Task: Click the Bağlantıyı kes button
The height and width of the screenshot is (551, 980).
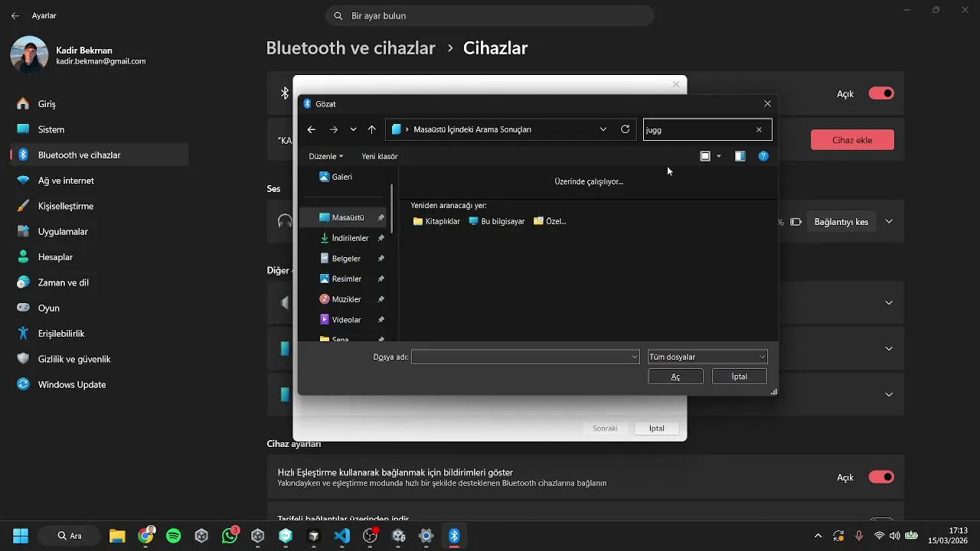Action: point(841,222)
